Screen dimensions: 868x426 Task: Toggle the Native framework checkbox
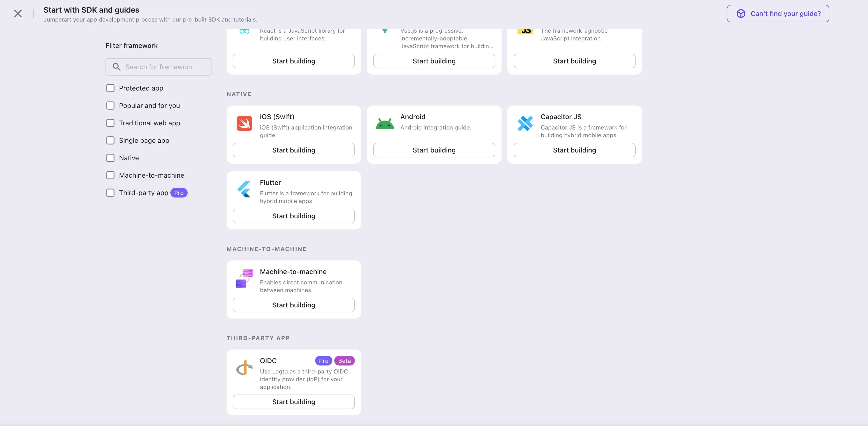click(110, 158)
